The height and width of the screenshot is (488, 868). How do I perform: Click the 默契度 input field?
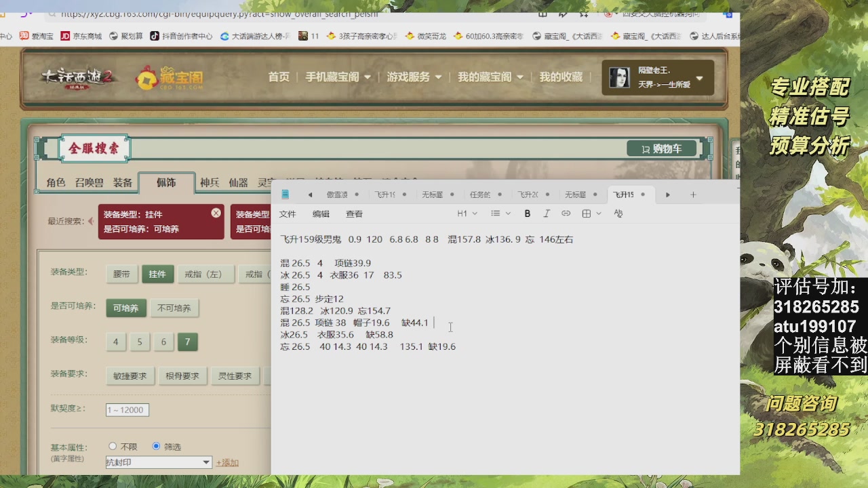point(127,410)
